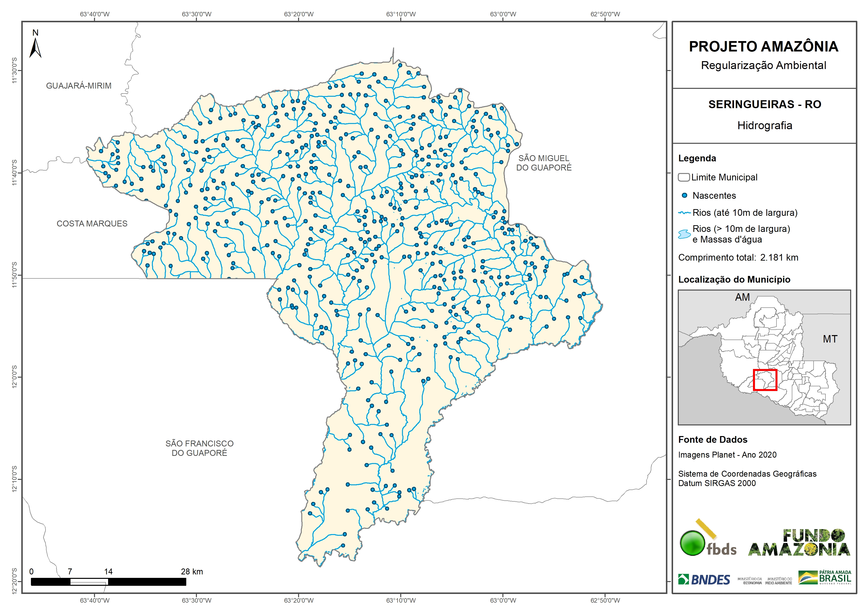Click the SERINGUEIRAS - RO heading

pyautogui.click(x=764, y=104)
